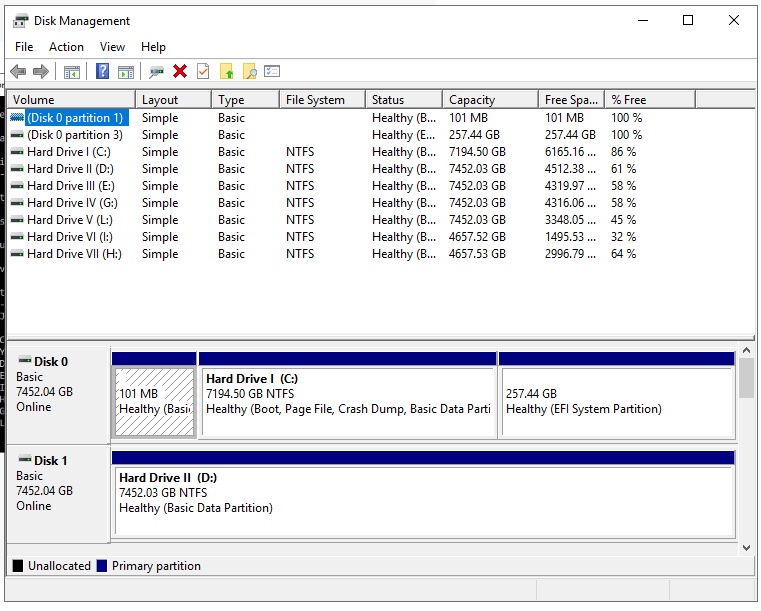
Task: Click the red X Delete toolbar icon
Action: tap(180, 71)
